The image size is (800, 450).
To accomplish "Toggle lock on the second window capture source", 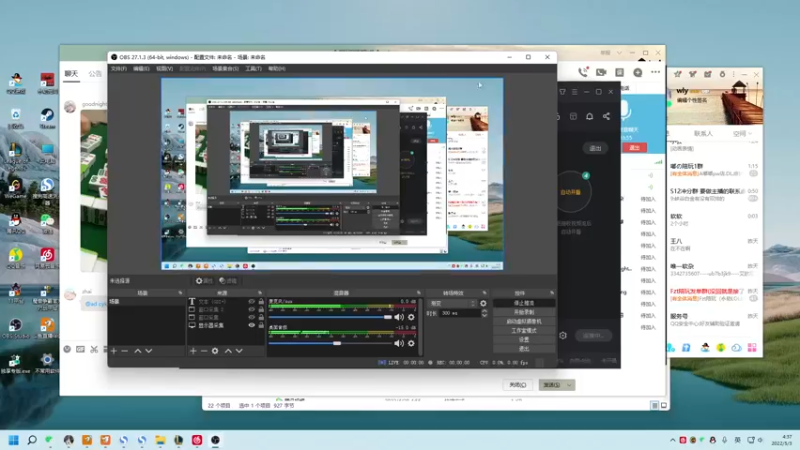I will point(261,317).
